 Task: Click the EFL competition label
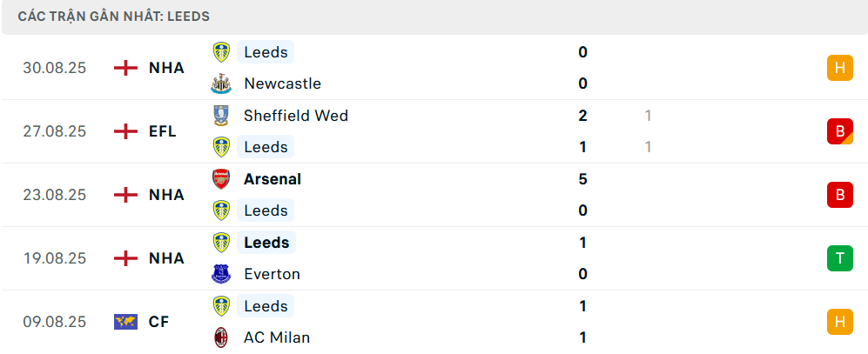pos(163,131)
